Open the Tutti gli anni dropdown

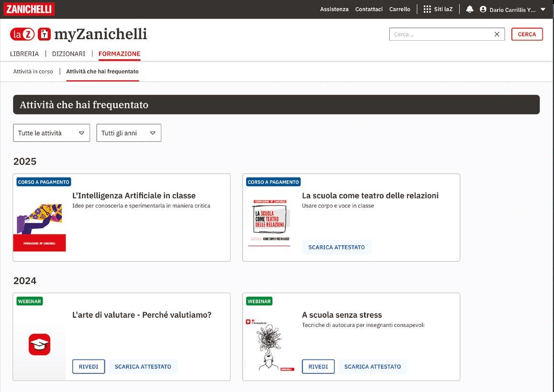tap(129, 133)
